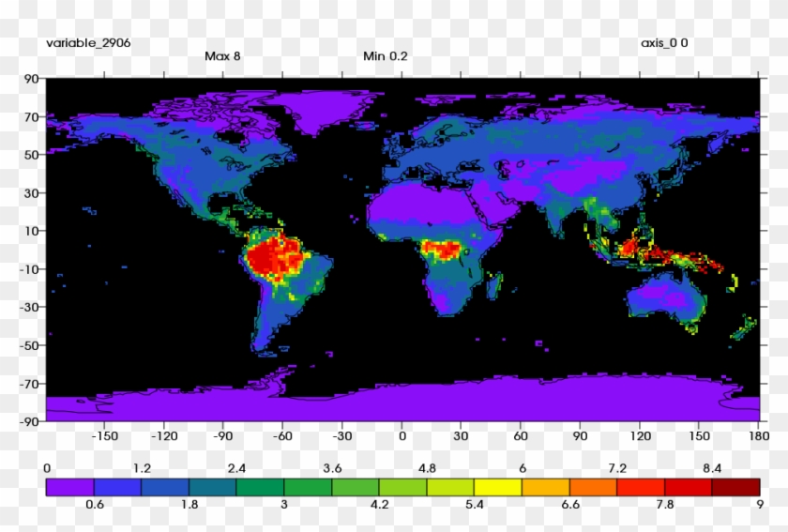Click the purple swatch between 0 and 0.6

click(x=70, y=487)
